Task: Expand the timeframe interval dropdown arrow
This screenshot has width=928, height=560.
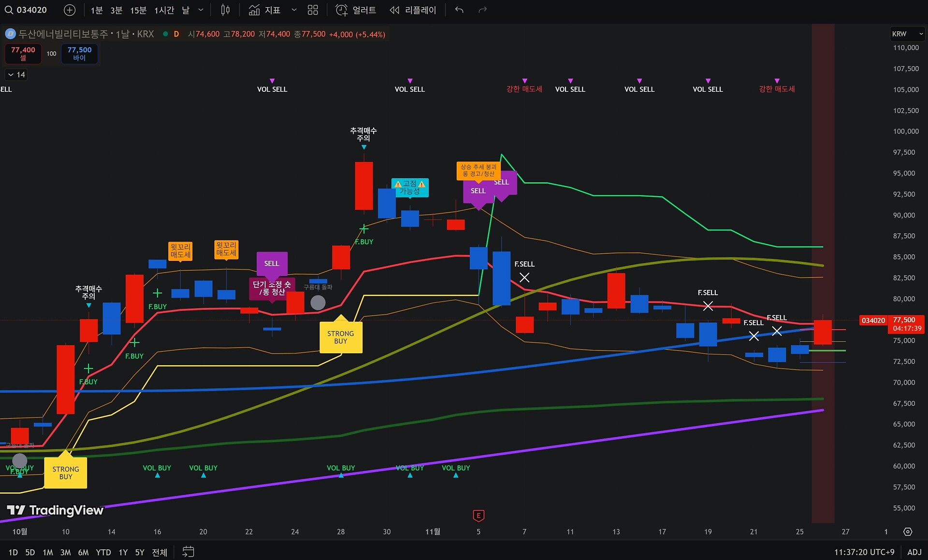Action: [x=201, y=10]
